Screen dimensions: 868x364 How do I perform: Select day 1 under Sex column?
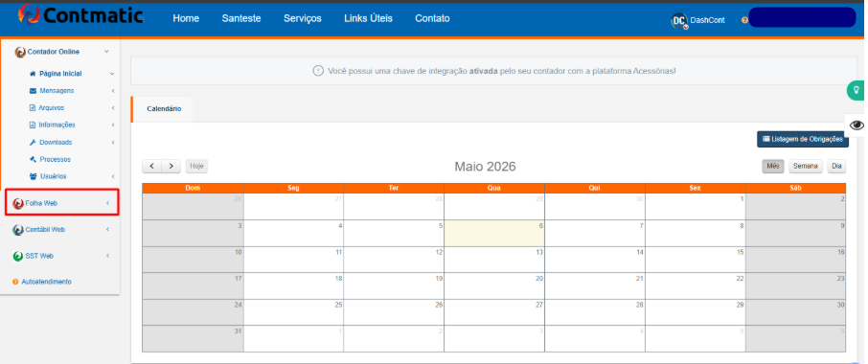pyautogui.click(x=696, y=206)
